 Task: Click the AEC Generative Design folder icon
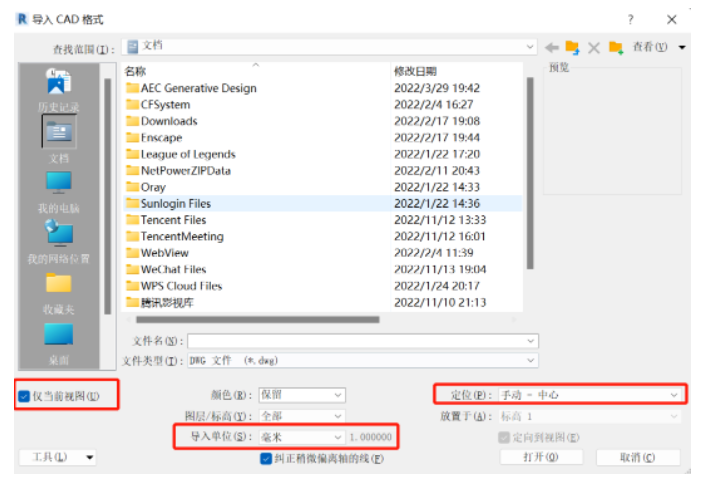click(133, 88)
